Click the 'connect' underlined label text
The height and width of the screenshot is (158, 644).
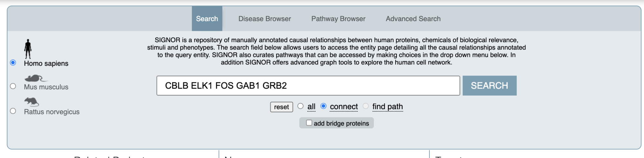344,107
